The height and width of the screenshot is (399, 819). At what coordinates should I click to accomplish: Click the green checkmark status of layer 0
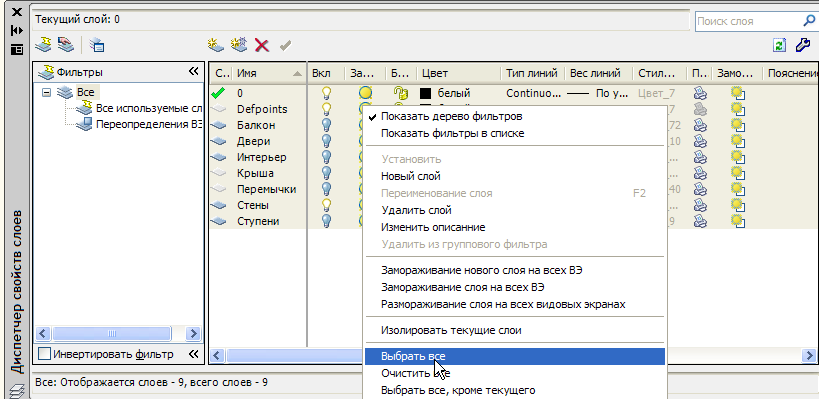tap(219, 93)
